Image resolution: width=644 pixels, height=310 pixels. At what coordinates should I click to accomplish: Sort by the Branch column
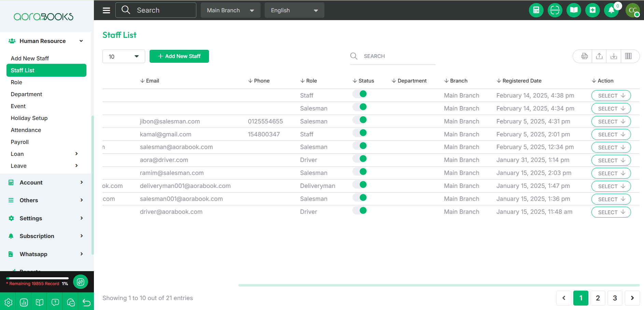point(456,81)
